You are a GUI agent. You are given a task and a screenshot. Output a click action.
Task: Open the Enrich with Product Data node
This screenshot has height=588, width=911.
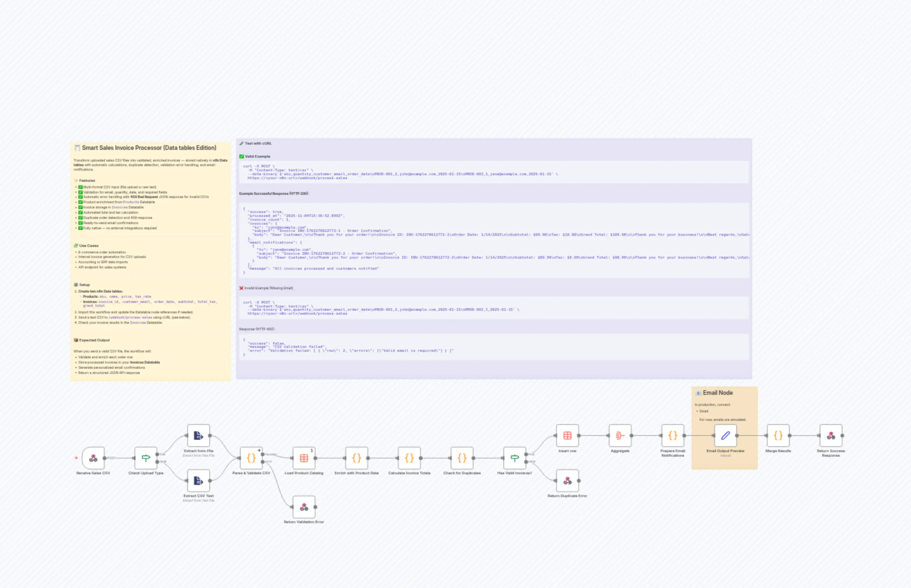tap(357, 458)
